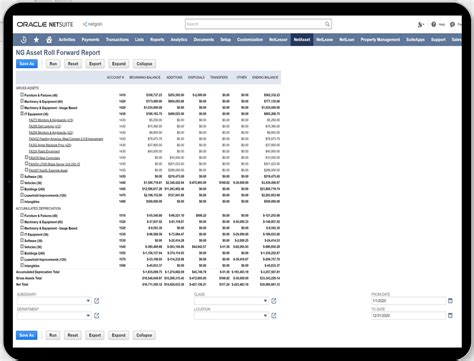The width and height of the screenshot is (474, 361).
Task: Open Department field pop-out icon
Action: (x=97, y=315)
